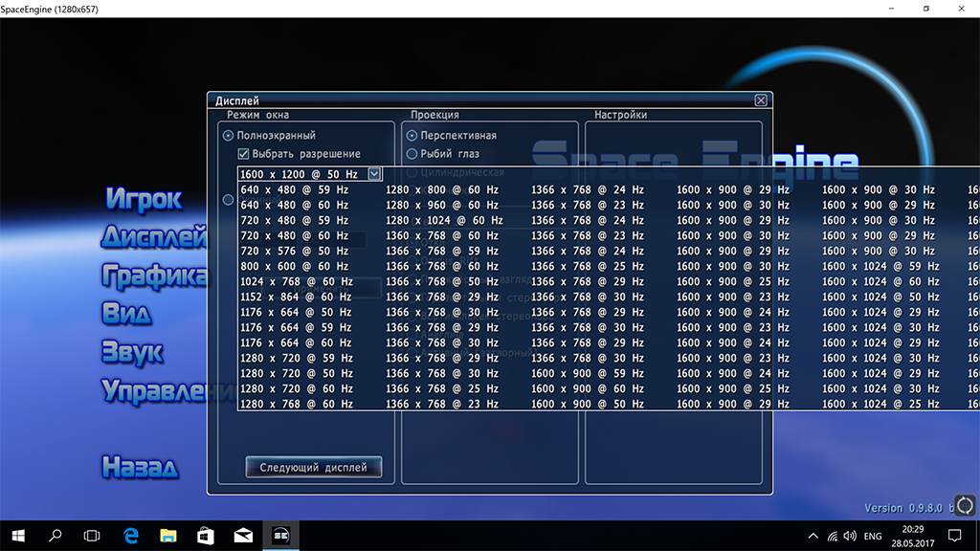Choose 1280 x 960 @ 60 Hz
The height and width of the screenshot is (551, 980).
[442, 205]
